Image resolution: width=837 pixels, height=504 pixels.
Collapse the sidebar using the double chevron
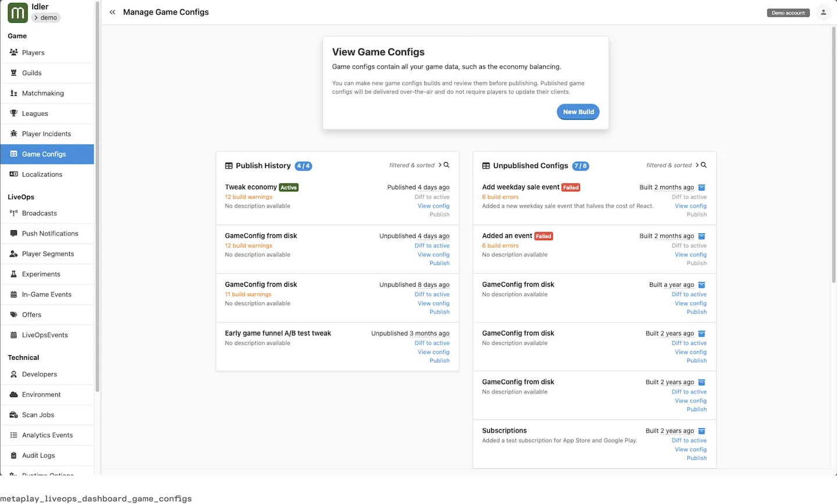(112, 12)
